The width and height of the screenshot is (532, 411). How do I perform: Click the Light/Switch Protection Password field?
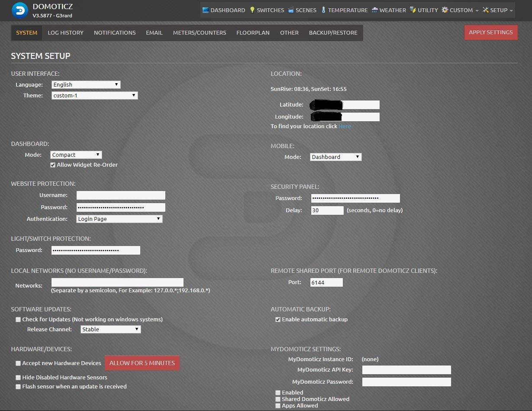(96, 250)
